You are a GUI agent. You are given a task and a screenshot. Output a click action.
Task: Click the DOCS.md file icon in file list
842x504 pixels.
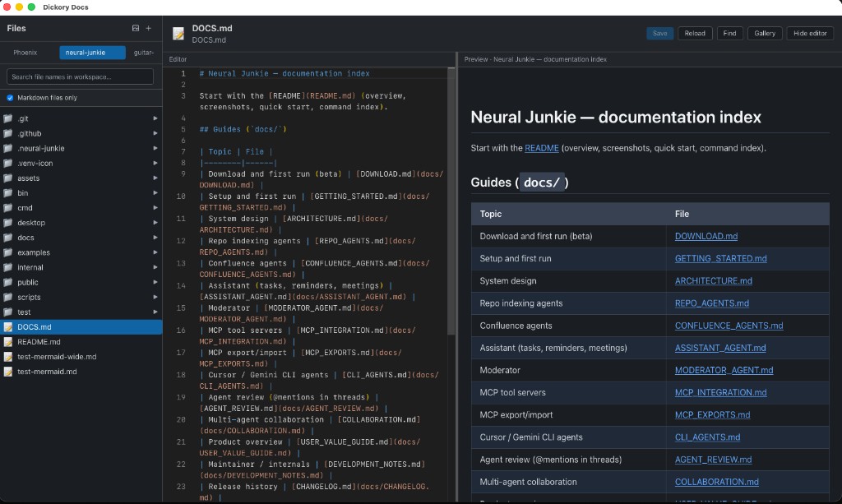pos(8,327)
